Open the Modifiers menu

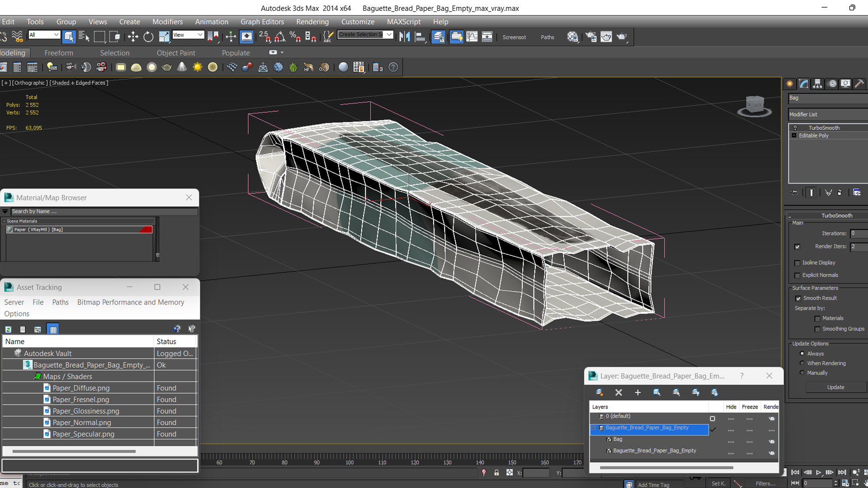pos(167,22)
